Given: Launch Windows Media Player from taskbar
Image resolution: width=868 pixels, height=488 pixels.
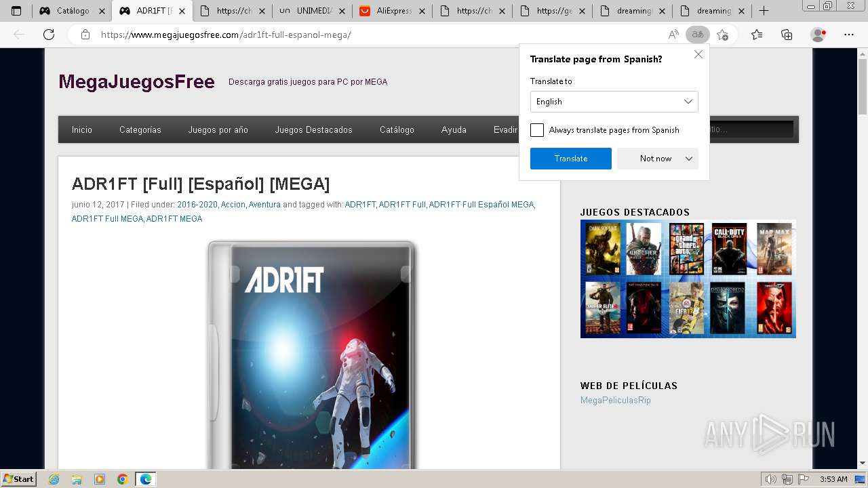Looking at the screenshot, I should [100, 479].
